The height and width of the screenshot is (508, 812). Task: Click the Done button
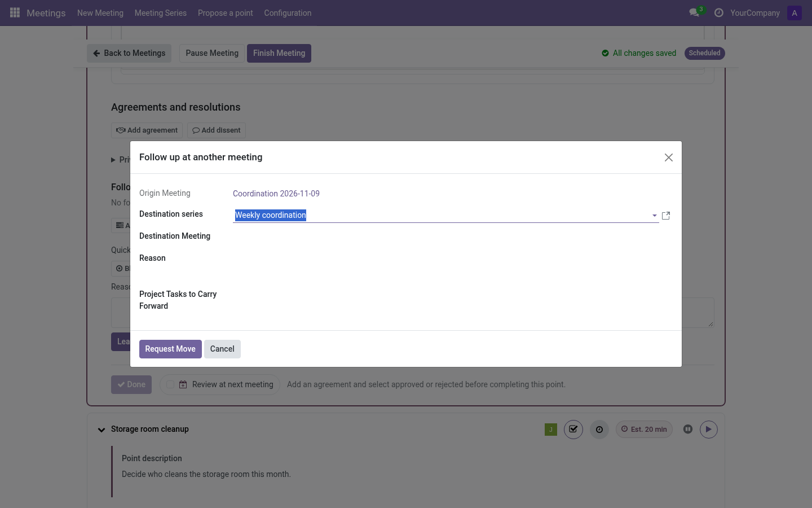131,384
